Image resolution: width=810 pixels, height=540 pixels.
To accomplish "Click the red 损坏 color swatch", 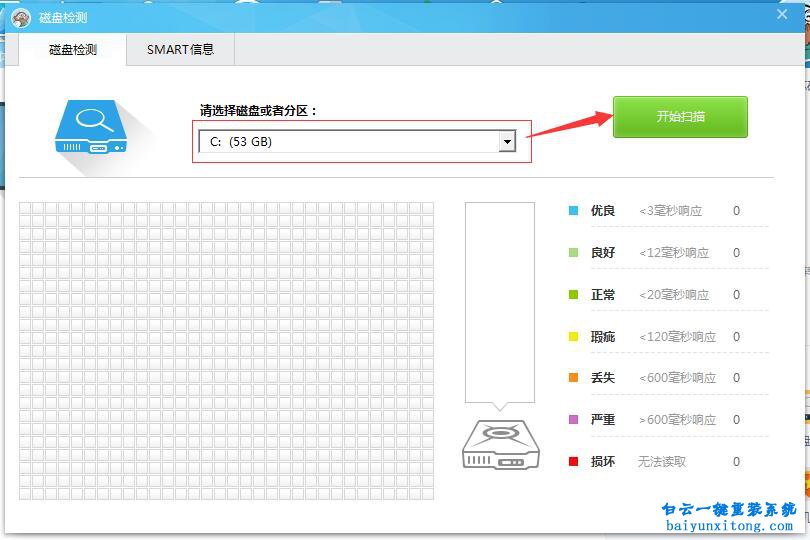I will pyautogui.click(x=573, y=462).
